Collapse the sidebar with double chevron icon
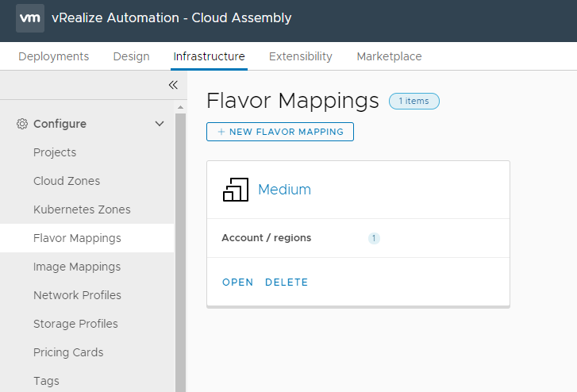This screenshot has height=392, width=577. [x=173, y=85]
